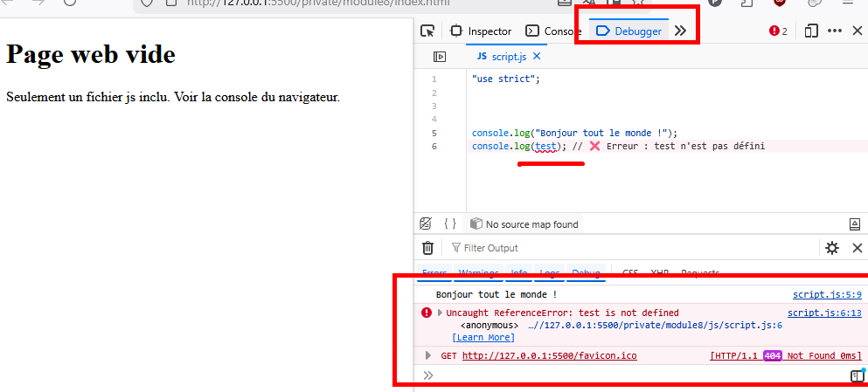Toggle the Requests filter

pos(699,273)
